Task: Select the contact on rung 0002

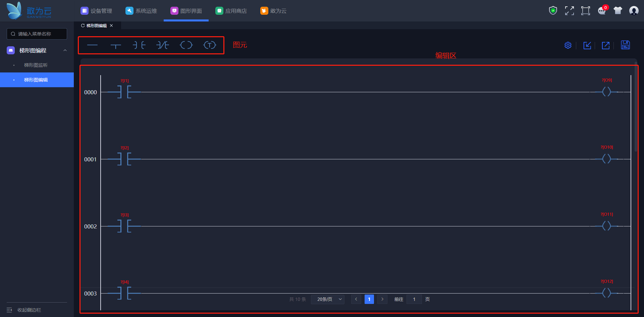Action: pyautogui.click(x=124, y=226)
